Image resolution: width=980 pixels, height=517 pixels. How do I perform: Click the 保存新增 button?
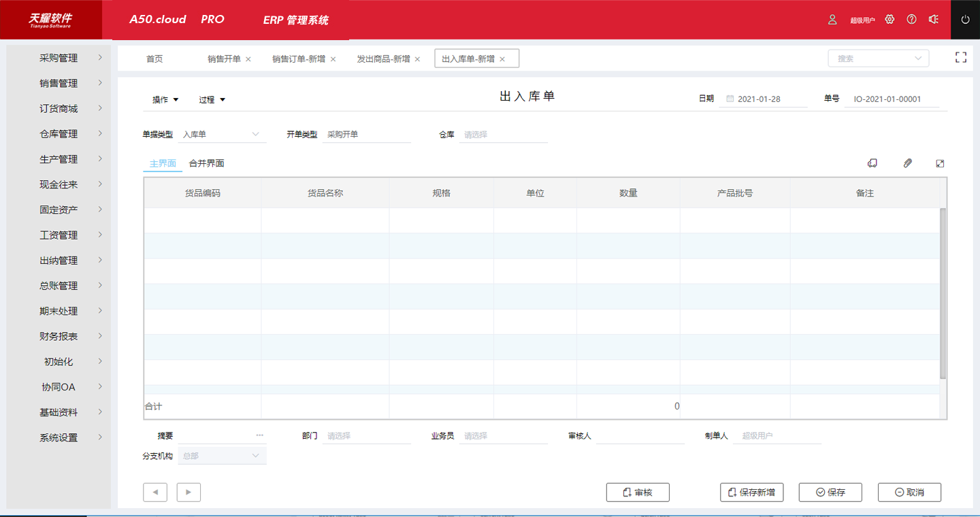coord(751,493)
